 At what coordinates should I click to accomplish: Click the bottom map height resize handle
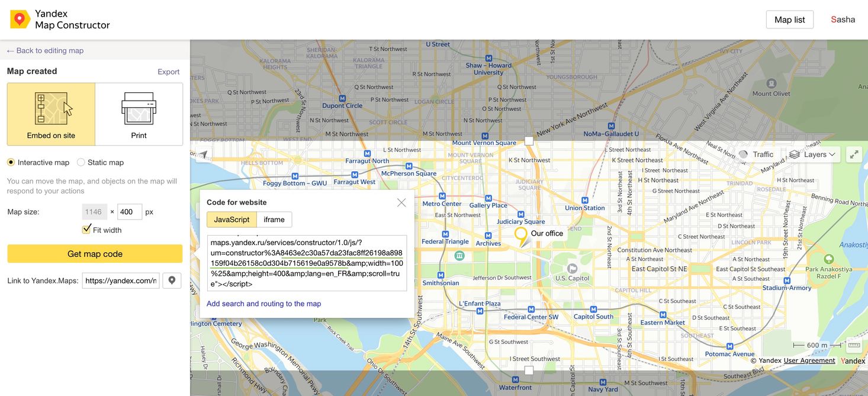529,370
